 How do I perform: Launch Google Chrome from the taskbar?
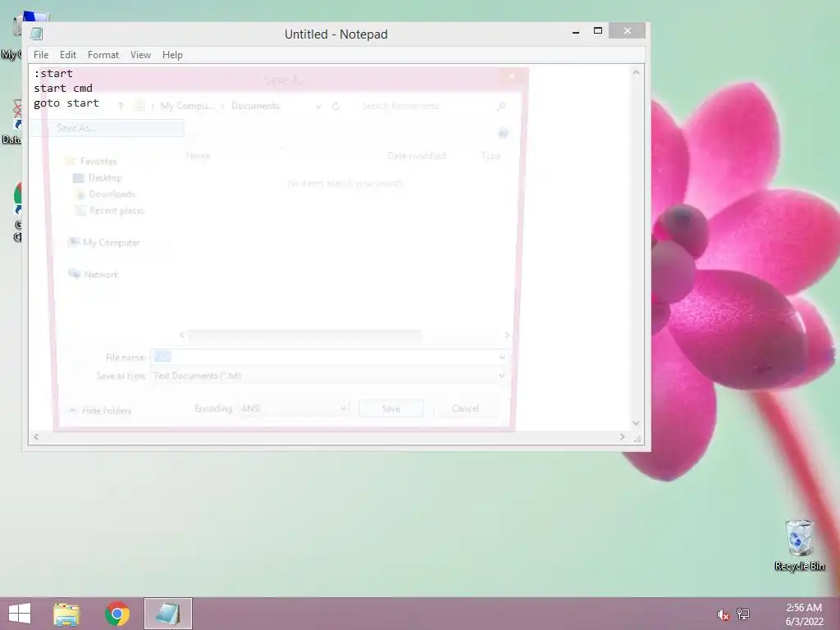(116, 614)
